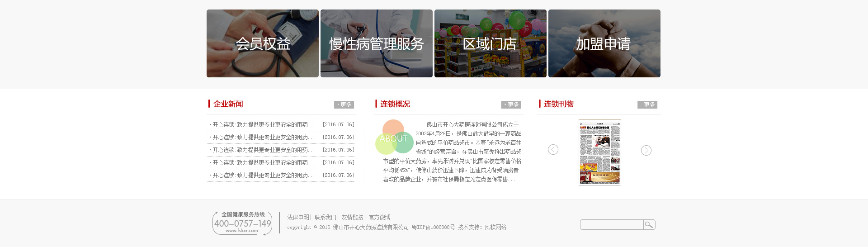Click 更多 button beside 连锁概况
The image size is (868, 247).
511,104
